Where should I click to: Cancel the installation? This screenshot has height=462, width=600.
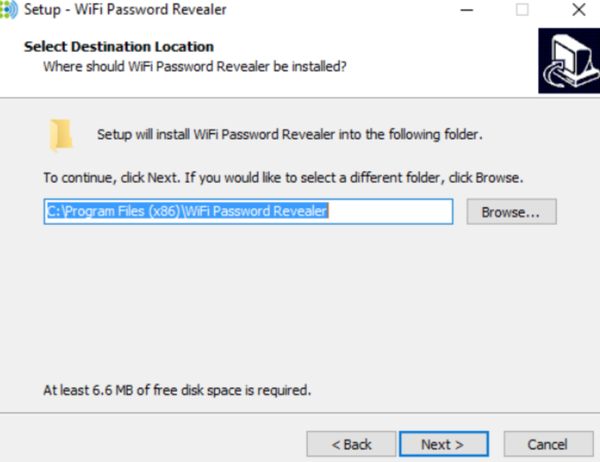[548, 443]
